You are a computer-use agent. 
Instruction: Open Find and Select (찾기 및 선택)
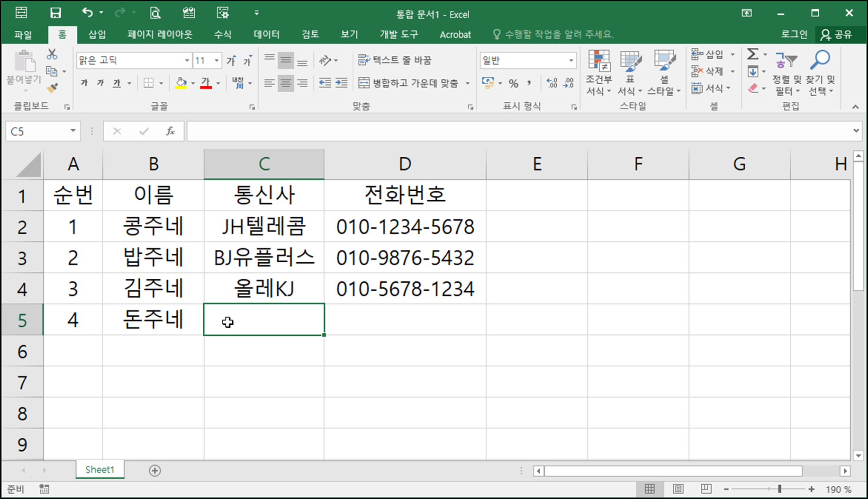[x=820, y=72]
